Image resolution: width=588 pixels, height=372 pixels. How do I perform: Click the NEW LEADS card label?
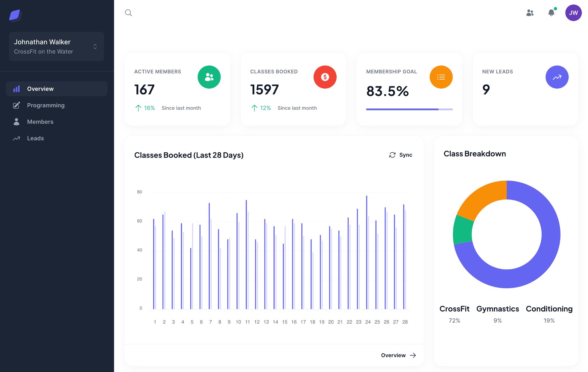(x=497, y=72)
